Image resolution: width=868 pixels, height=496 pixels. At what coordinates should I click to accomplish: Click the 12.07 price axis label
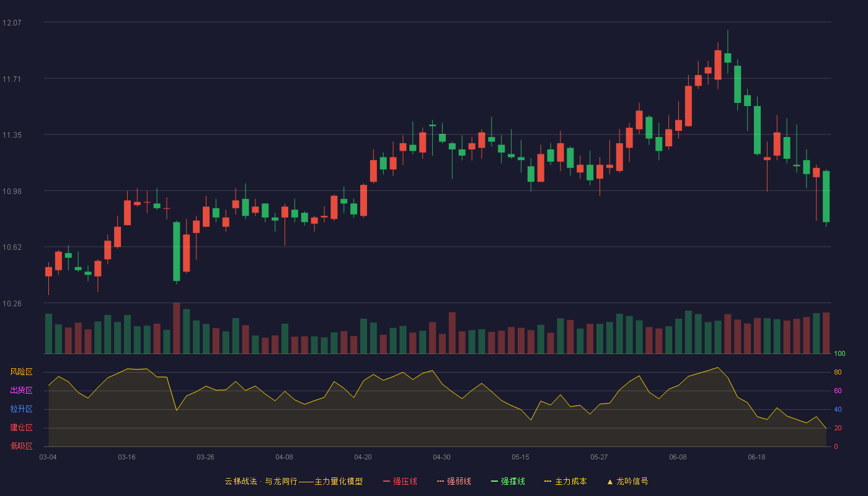tap(12, 23)
